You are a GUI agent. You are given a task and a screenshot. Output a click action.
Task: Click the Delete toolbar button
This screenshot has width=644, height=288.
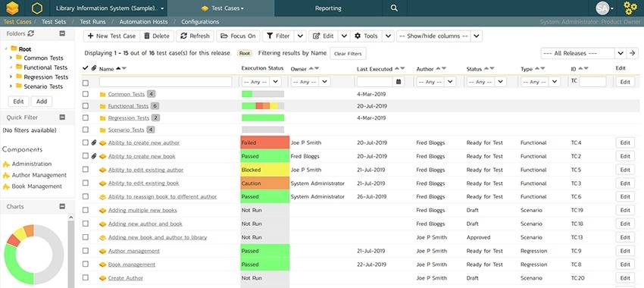[x=157, y=36]
